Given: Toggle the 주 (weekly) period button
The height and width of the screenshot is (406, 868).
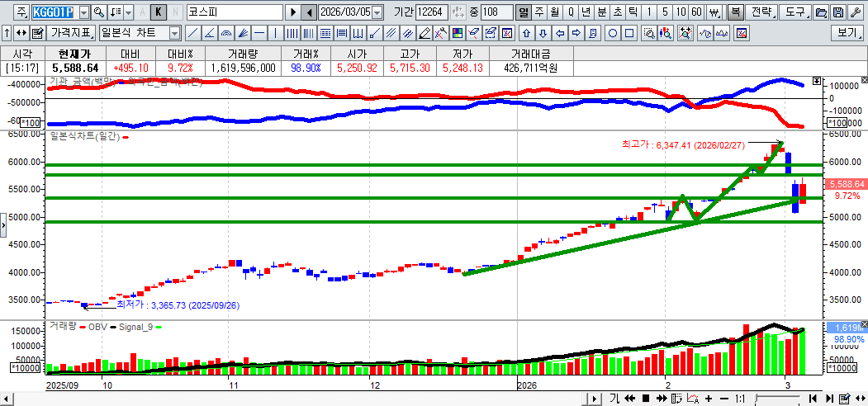Looking at the screenshot, I should [x=539, y=12].
